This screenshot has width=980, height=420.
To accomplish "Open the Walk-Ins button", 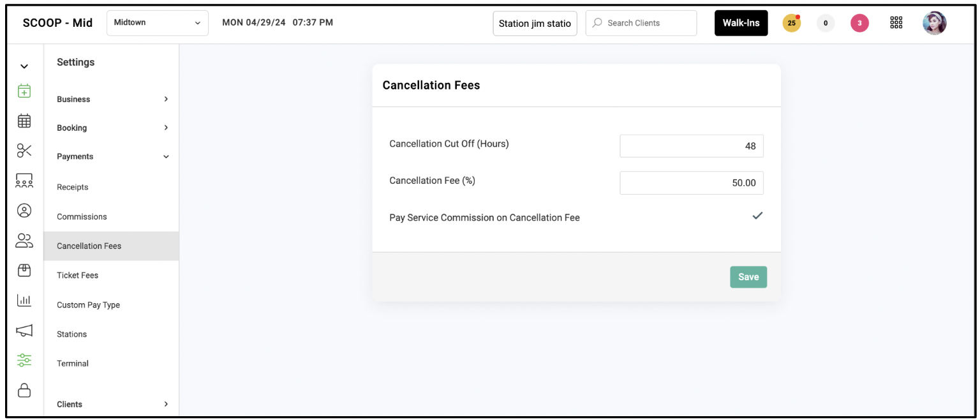I will pos(741,23).
